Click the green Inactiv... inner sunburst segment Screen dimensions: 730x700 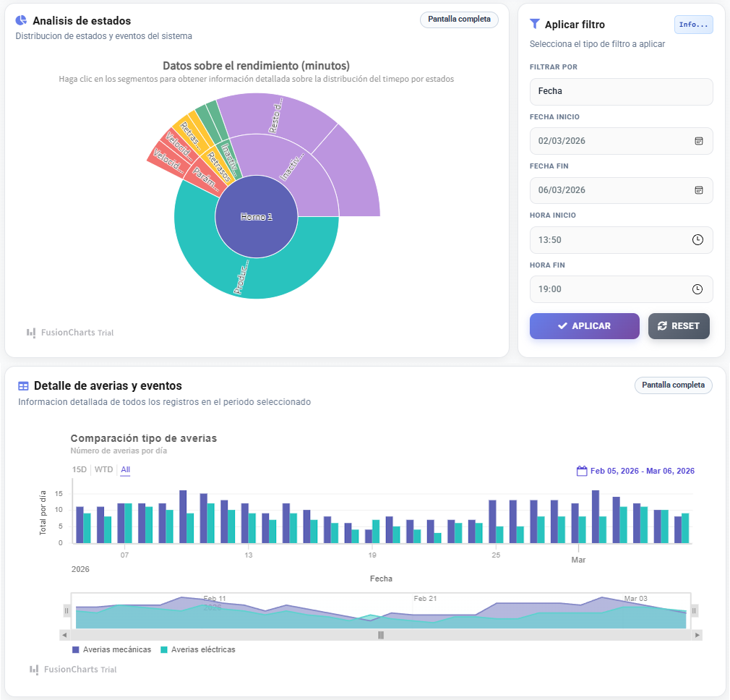pyautogui.click(x=230, y=158)
